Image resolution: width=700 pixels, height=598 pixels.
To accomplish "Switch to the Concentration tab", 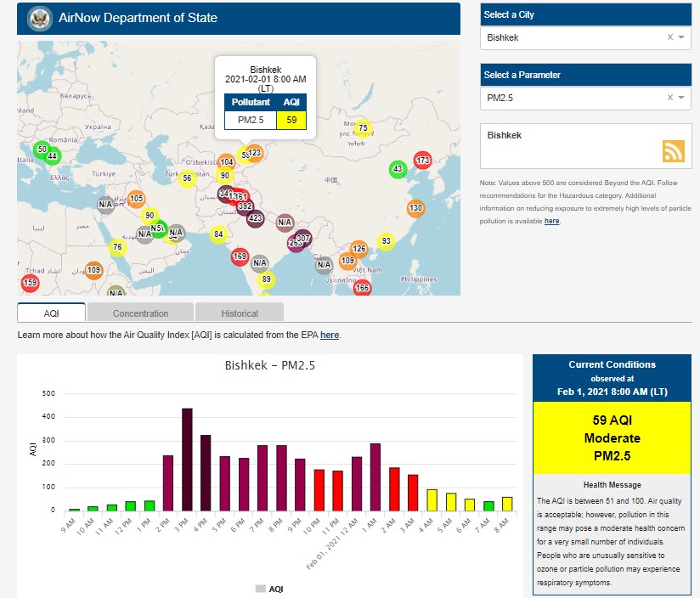I will pos(140,313).
